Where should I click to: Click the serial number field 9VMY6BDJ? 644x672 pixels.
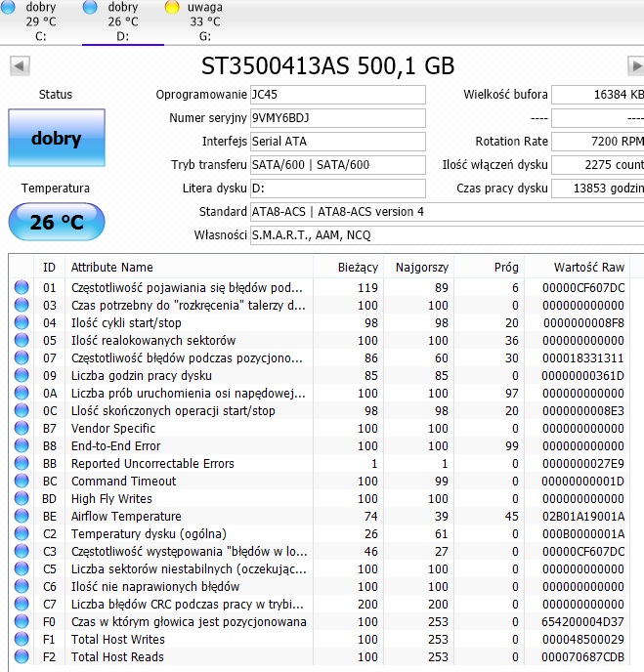pos(338,118)
